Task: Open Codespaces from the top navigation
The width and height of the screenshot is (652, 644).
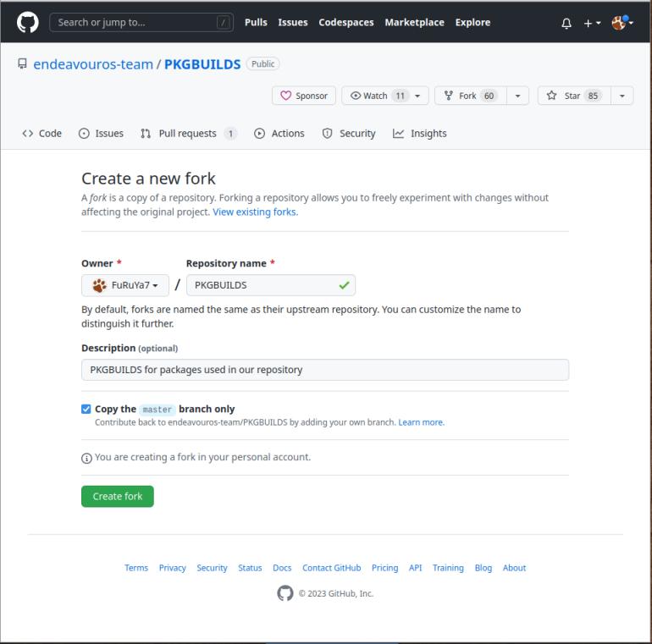Action: [x=346, y=23]
